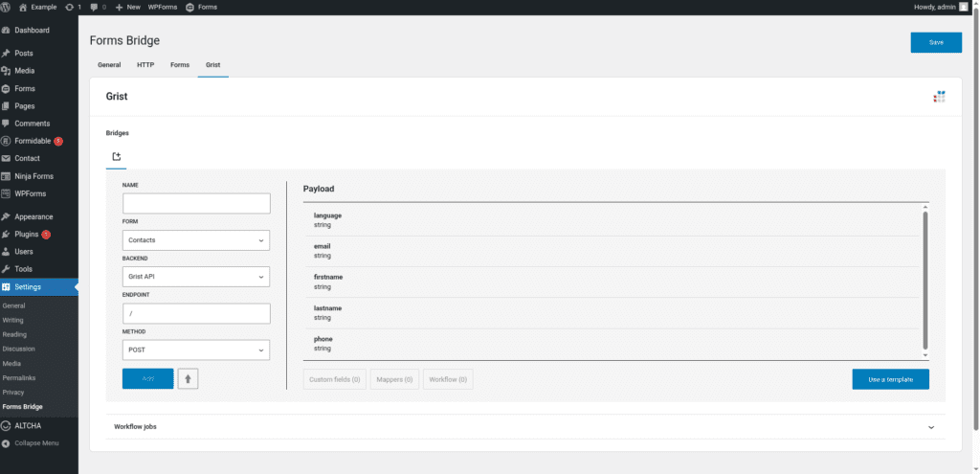Switch to the HTTP tab
The width and height of the screenshot is (980, 474).
click(145, 64)
